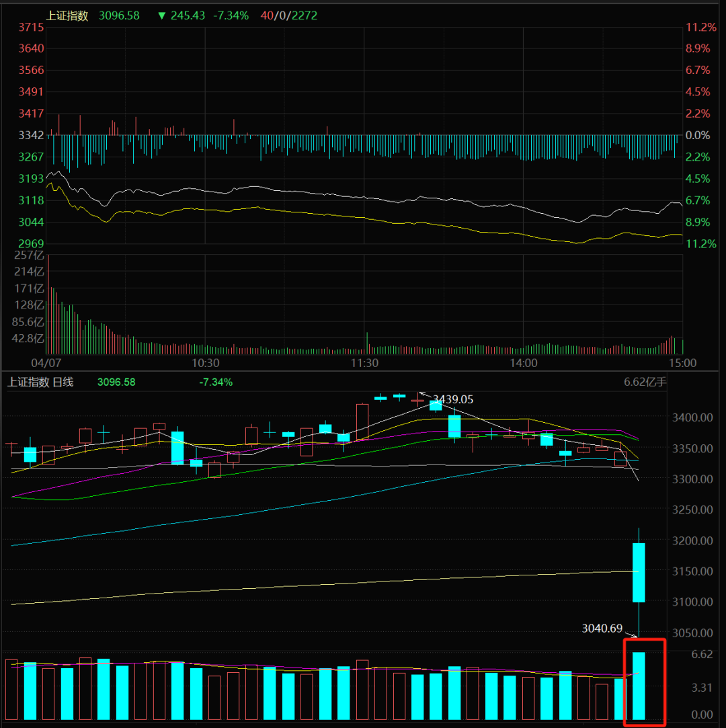Click the 3350.00 daily axis label

(x=692, y=449)
